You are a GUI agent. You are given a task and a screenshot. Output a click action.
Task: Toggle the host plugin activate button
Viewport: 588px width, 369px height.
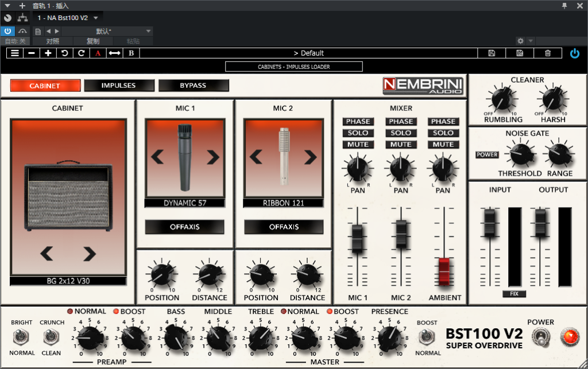(x=7, y=31)
